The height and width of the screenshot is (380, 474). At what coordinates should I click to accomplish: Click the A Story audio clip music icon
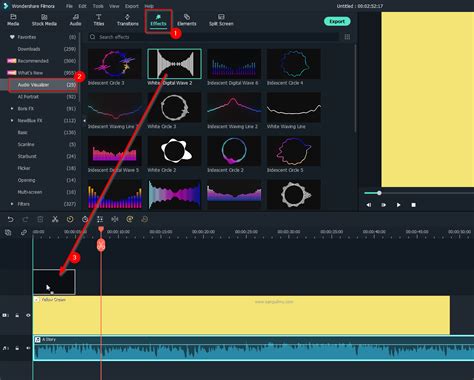[38, 339]
